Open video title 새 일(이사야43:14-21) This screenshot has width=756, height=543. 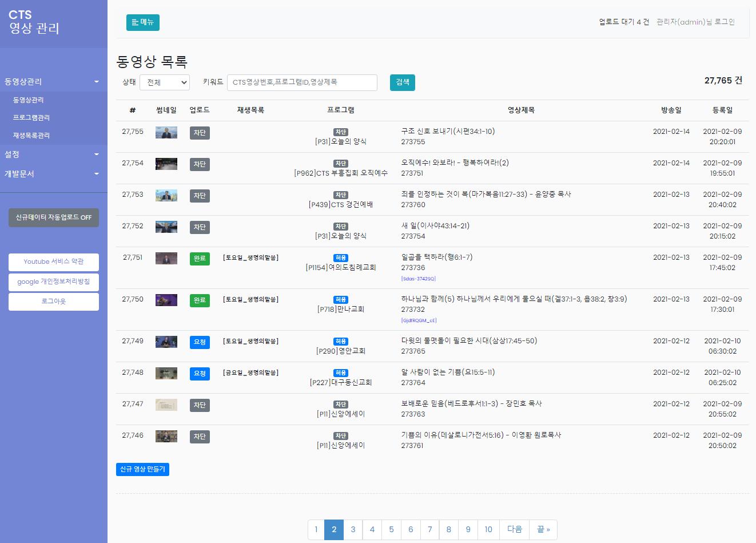435,226
